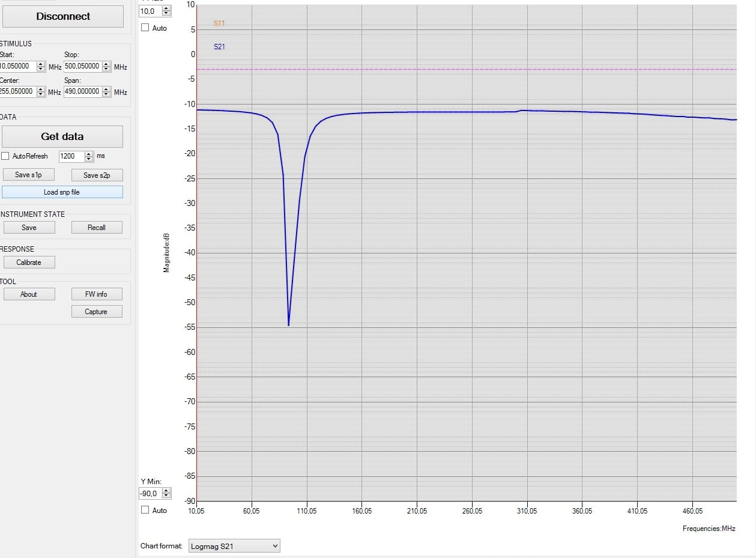Open the Chart format dropdown
This screenshot has height=558, width=756.
point(234,546)
